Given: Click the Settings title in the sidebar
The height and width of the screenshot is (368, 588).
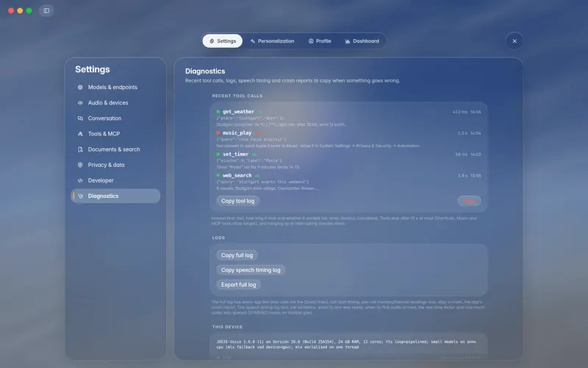Looking at the screenshot, I should pos(93,69).
